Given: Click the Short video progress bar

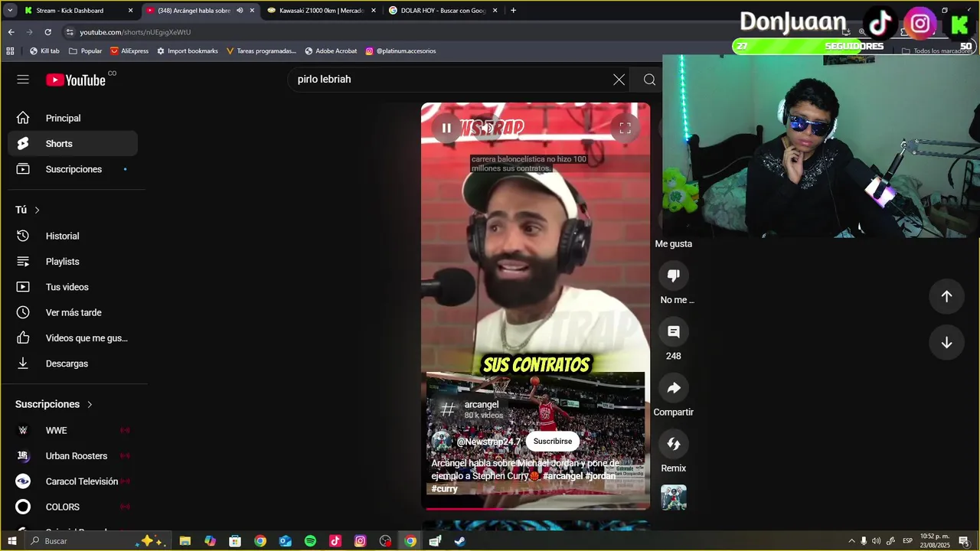Looking at the screenshot, I should tap(536, 508).
